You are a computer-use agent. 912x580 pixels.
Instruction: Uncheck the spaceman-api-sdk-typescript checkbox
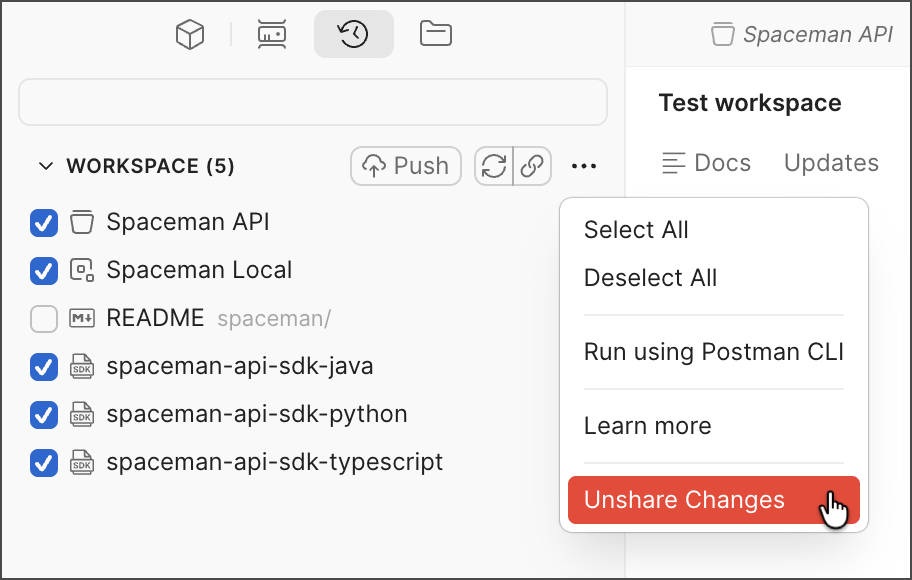pyautogui.click(x=44, y=463)
